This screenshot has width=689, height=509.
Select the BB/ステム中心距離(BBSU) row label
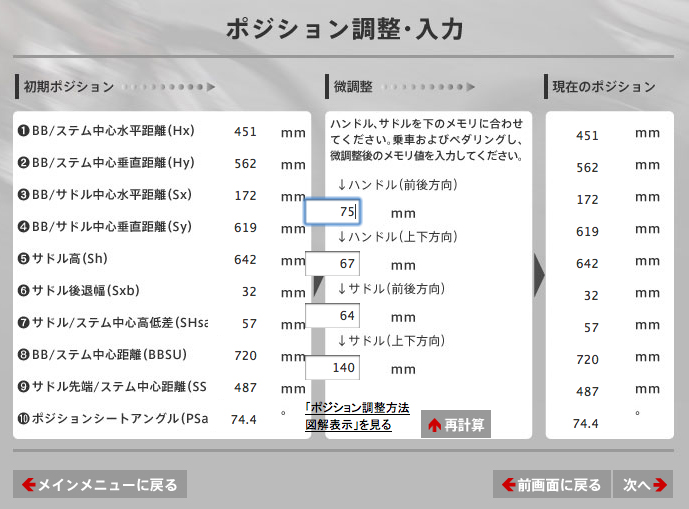102,355
